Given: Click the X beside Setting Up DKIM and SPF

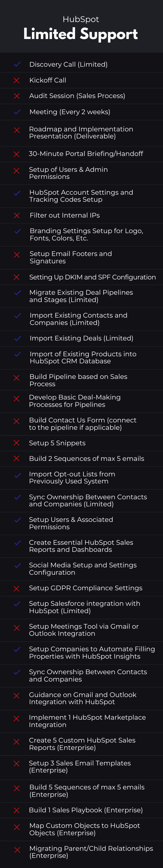Looking at the screenshot, I should point(16,277).
